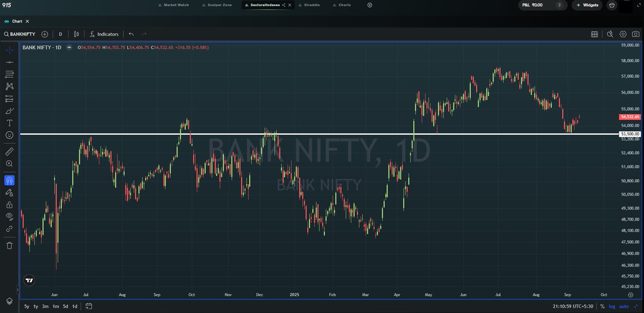Activate the zoom in tool
Image resolution: width=644 pixels, height=313 pixels.
click(10, 164)
